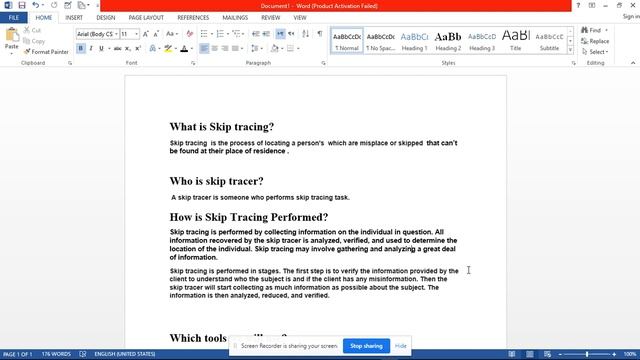640x360 pixels.
Task: Toggle Underline formatting
Action: pyautogui.click(x=101, y=49)
